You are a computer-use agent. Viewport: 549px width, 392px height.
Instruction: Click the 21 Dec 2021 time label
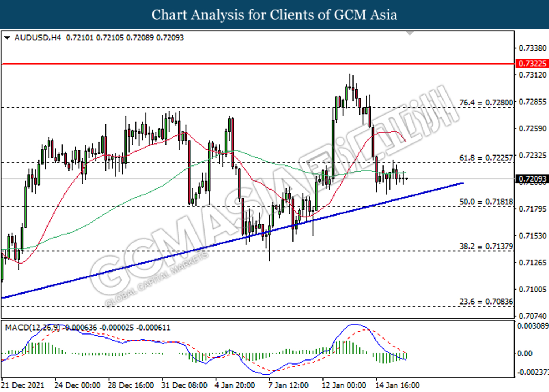click(22, 385)
